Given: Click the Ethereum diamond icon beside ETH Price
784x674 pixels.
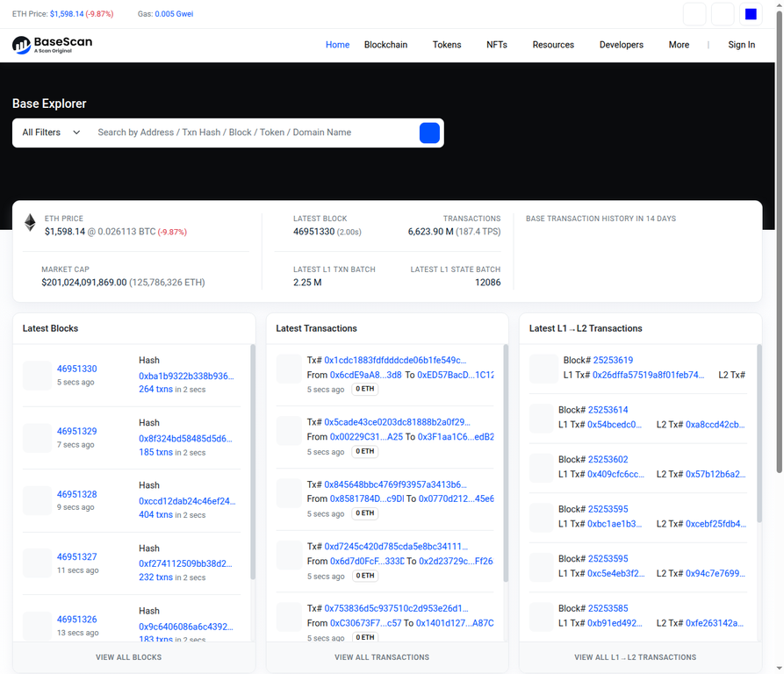Looking at the screenshot, I should point(30,222).
